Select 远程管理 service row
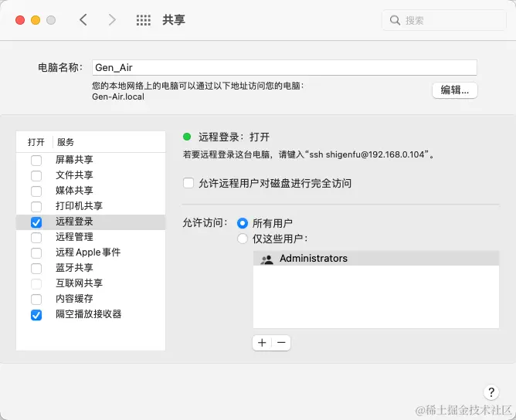The width and height of the screenshot is (516, 420). click(x=91, y=238)
